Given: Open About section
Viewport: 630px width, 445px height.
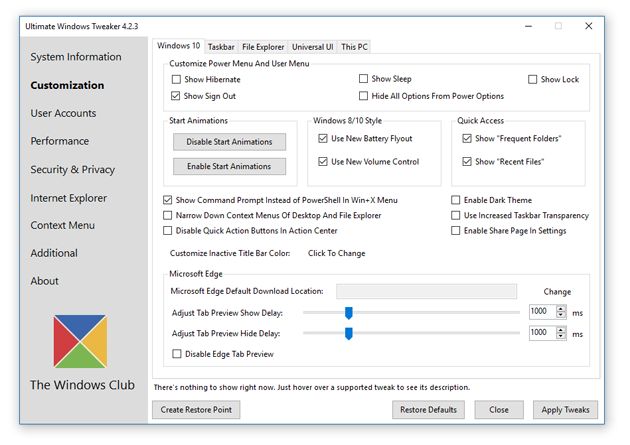Looking at the screenshot, I should pyautogui.click(x=45, y=281).
